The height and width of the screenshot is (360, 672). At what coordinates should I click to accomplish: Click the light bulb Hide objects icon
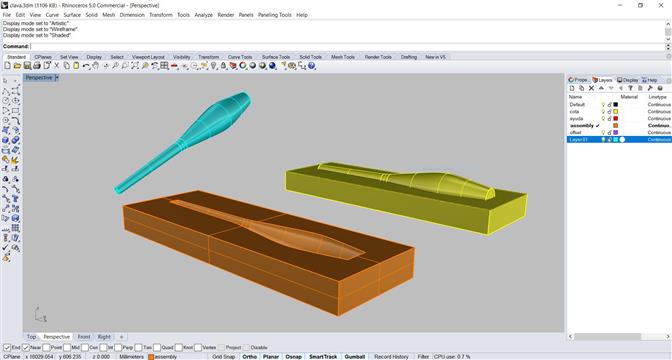(213, 66)
